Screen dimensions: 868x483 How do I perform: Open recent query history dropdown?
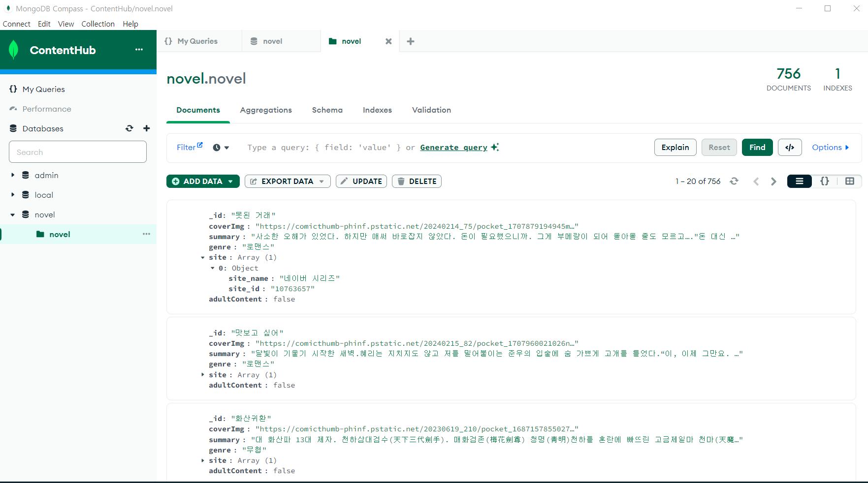tap(221, 148)
